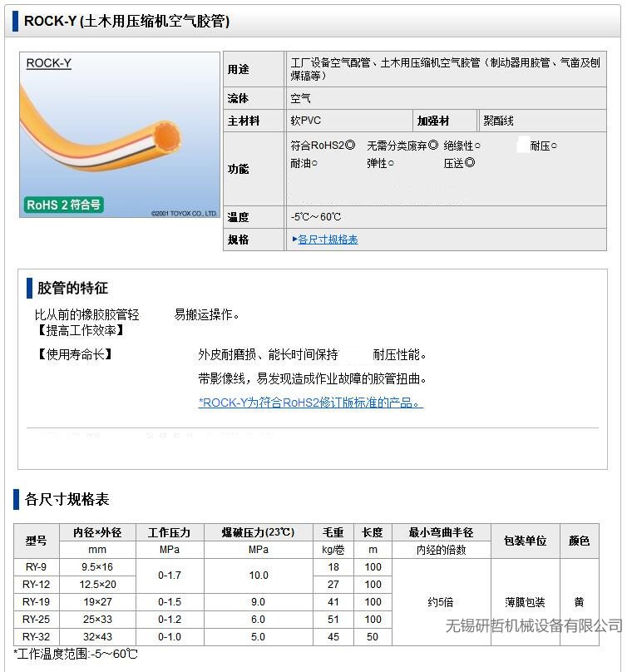Click the 用途 row label
627x672 pixels.
point(239,69)
